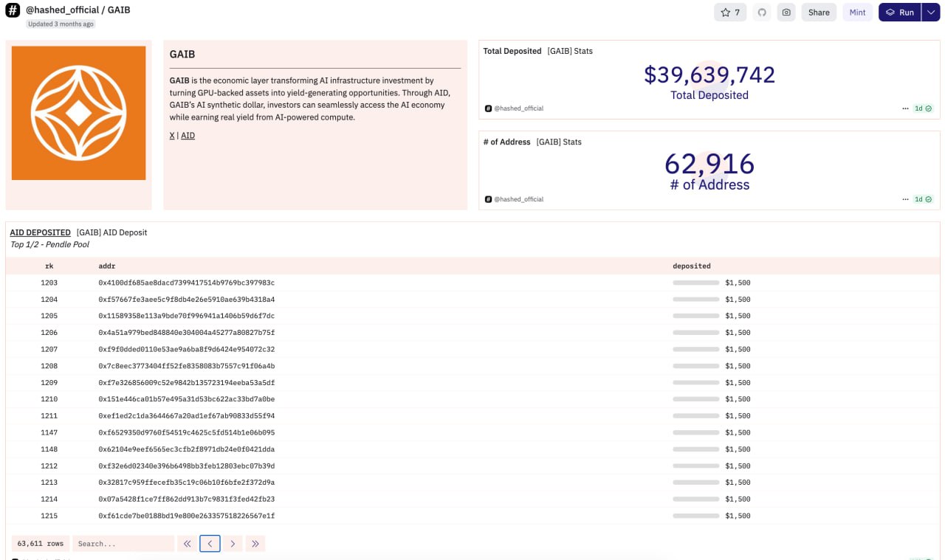945x560 pixels.
Task: Click the 63,611 rows count label
Action: click(41, 544)
